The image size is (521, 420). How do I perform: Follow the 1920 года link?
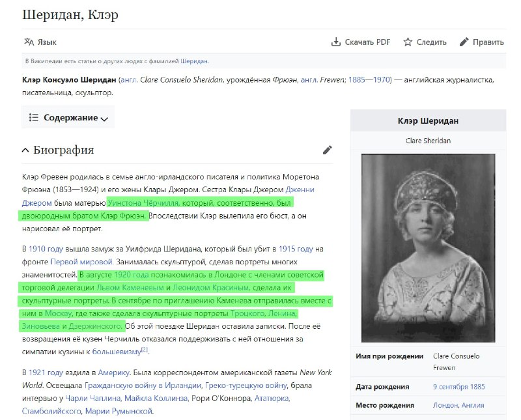coord(131,275)
